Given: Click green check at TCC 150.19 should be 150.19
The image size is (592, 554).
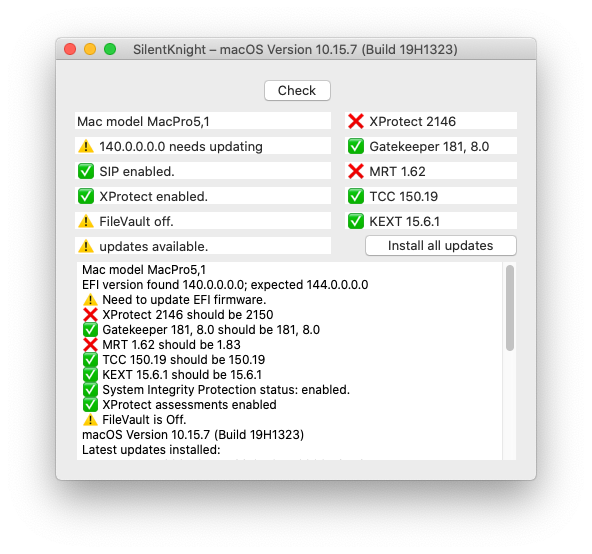Looking at the screenshot, I should 90,360.
